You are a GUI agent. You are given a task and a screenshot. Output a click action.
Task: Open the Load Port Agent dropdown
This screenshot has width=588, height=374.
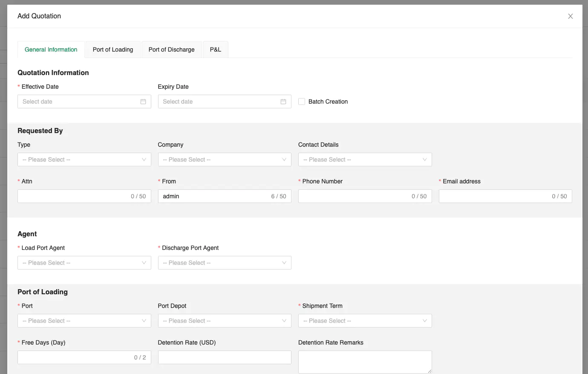84,263
